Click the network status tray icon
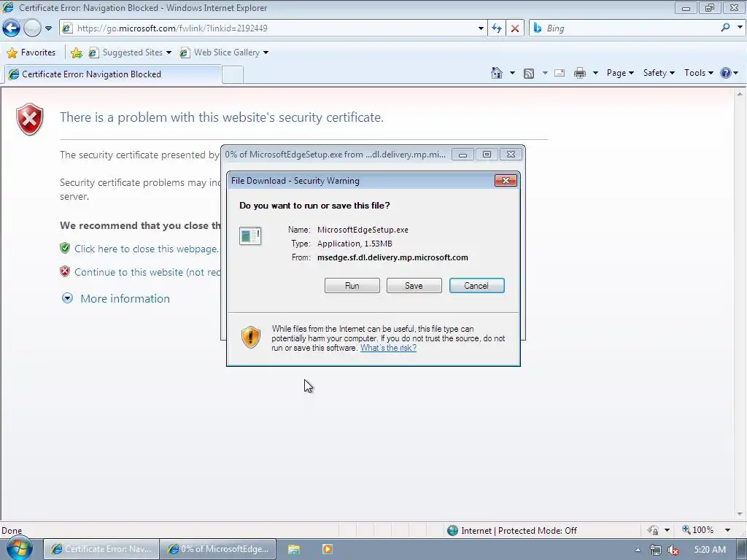 click(656, 550)
